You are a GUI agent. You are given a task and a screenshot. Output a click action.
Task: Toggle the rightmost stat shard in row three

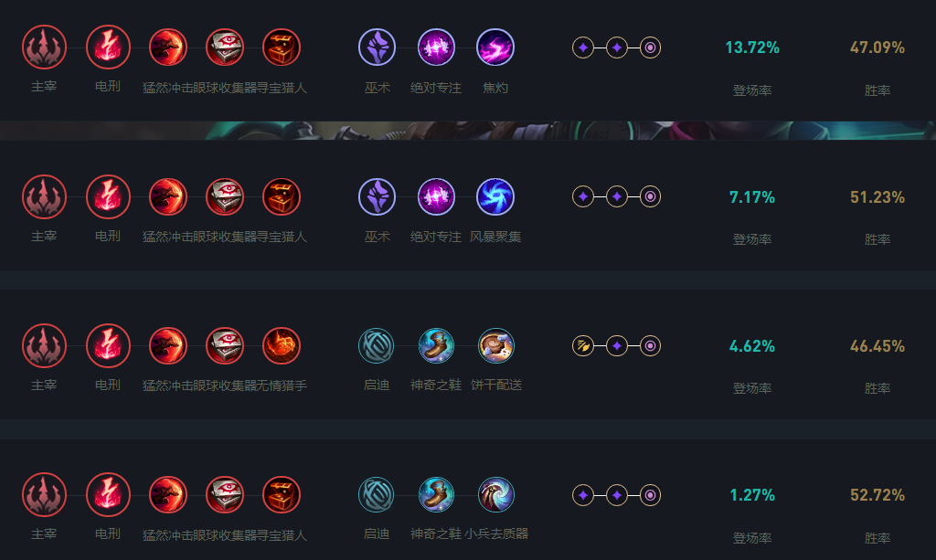[x=649, y=345]
